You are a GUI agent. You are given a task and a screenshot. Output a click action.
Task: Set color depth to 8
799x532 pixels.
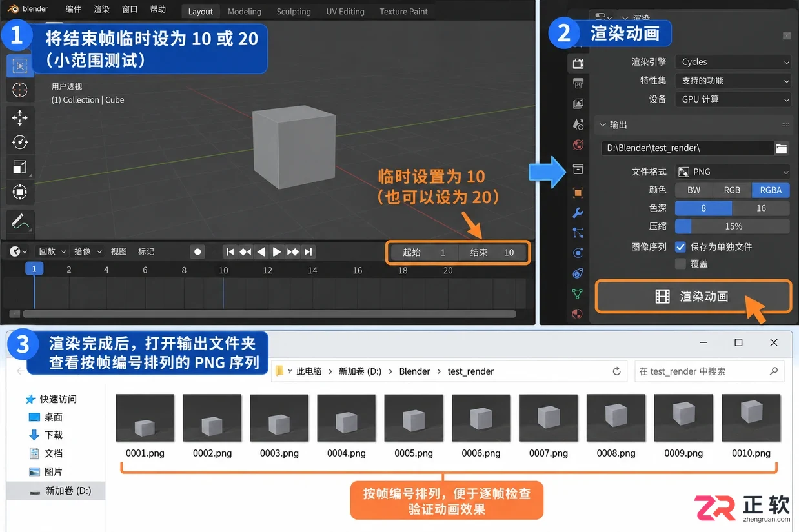coord(703,208)
